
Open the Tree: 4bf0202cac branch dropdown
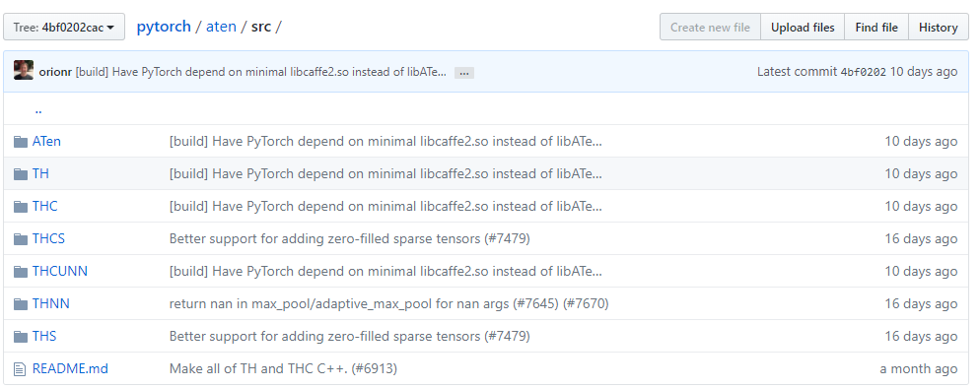[64, 27]
